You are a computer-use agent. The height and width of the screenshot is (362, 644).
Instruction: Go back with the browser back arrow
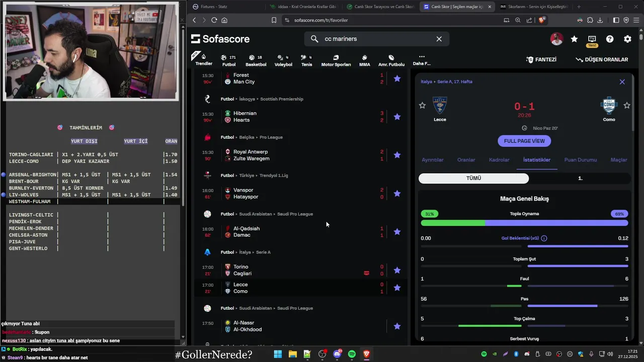pos(194,20)
